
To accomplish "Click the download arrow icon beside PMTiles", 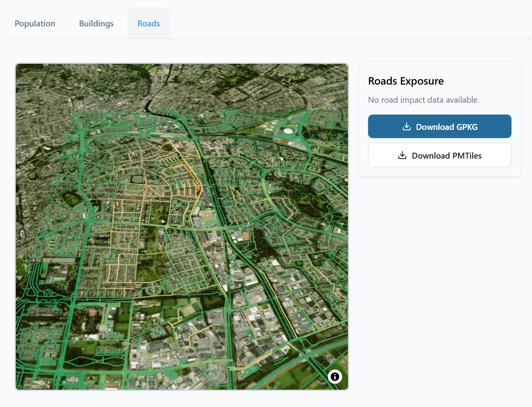I will tap(402, 155).
